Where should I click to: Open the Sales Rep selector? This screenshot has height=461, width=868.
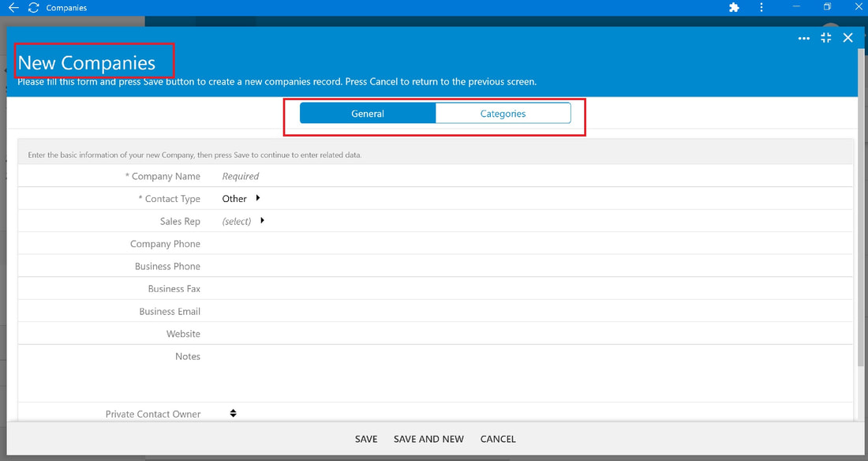click(x=243, y=221)
